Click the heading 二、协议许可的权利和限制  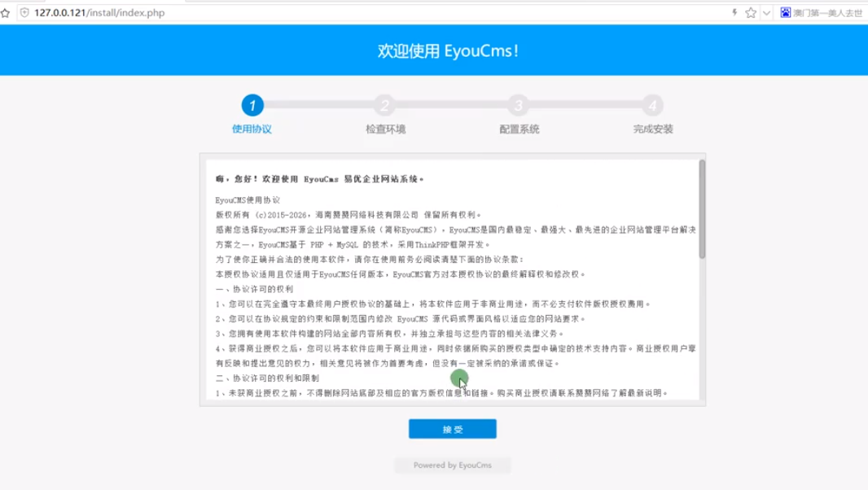point(267,378)
